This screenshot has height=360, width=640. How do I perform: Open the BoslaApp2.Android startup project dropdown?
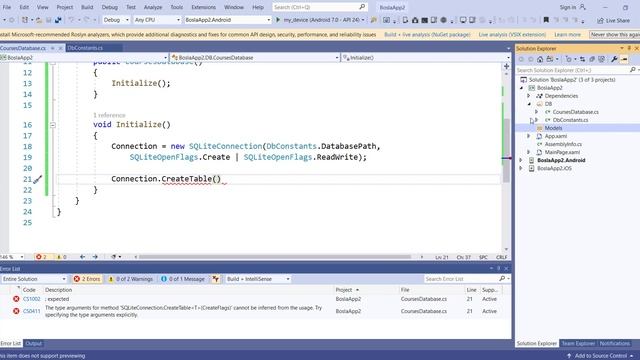[x=227, y=20]
